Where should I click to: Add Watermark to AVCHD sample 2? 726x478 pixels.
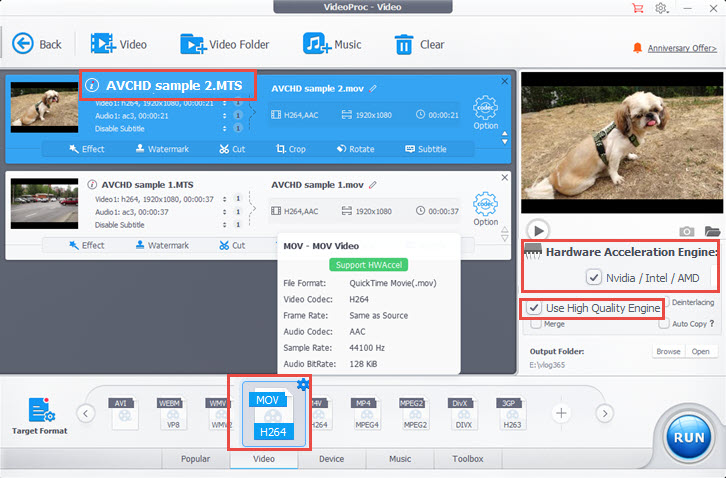tap(162, 149)
